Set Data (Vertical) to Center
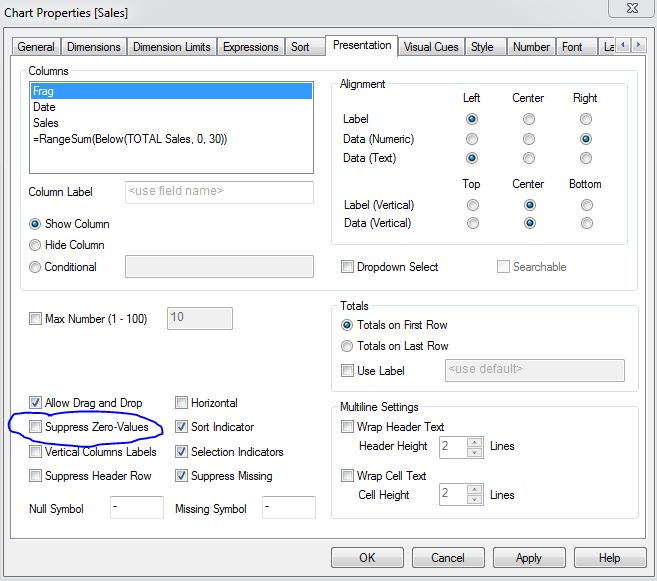The width and height of the screenshot is (657, 581). tap(530, 223)
